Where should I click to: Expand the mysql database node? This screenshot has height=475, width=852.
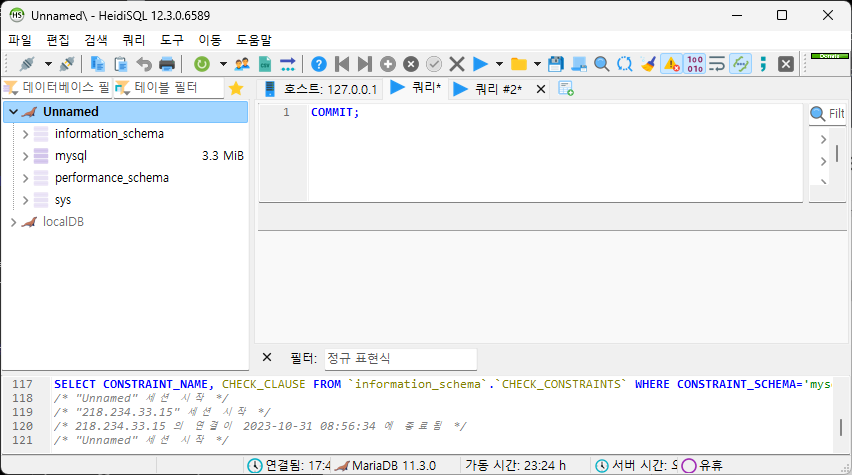coord(25,156)
